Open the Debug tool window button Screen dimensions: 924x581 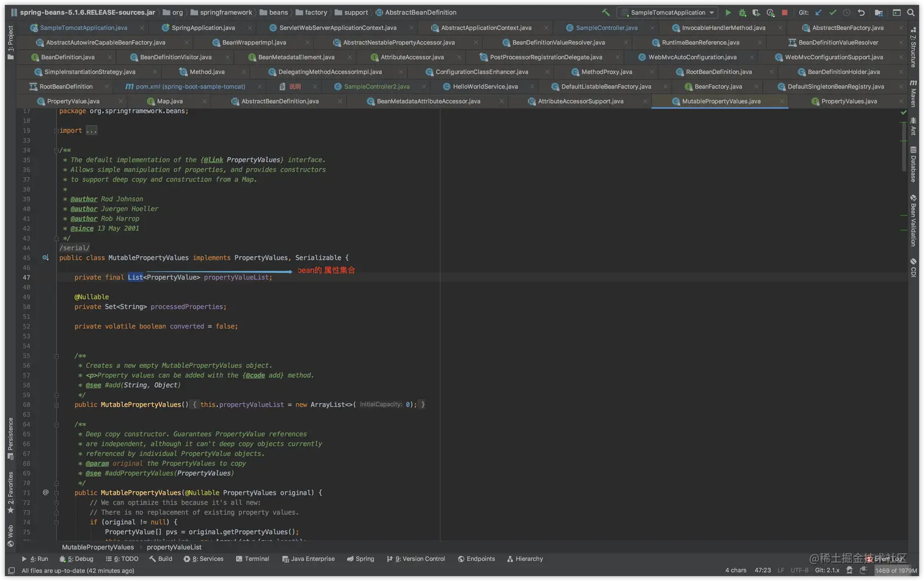(76, 559)
